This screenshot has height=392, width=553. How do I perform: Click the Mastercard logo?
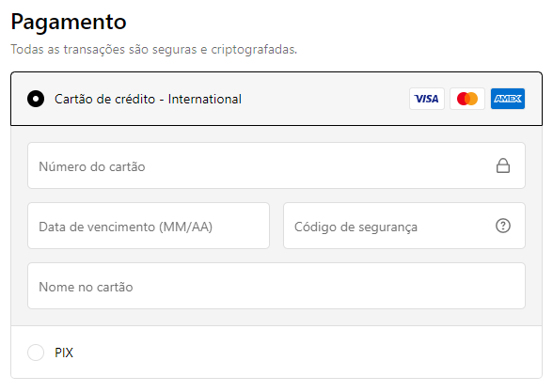pyautogui.click(x=467, y=99)
